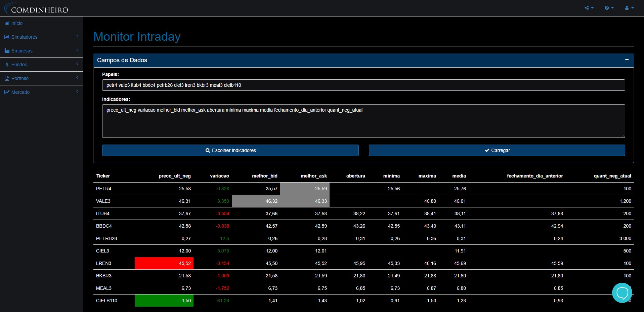Open the Mercado menu item
This screenshot has width=644, height=312.
[x=41, y=92]
